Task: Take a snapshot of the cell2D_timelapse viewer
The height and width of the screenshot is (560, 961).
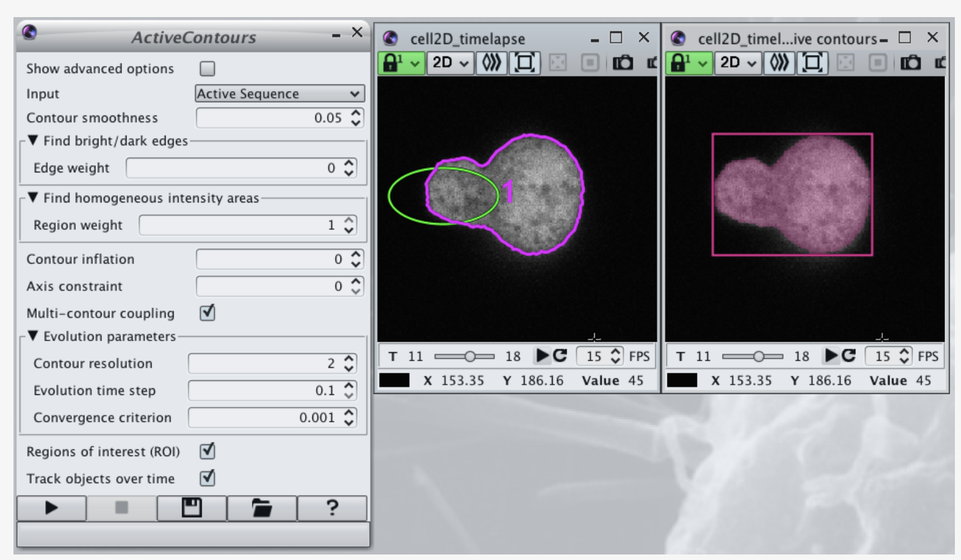Action: tap(622, 63)
